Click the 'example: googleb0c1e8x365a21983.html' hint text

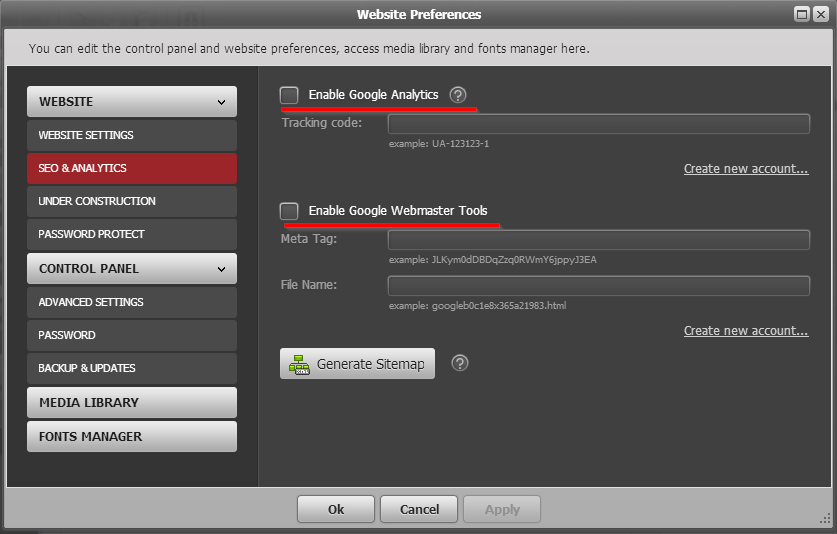[x=477, y=306]
